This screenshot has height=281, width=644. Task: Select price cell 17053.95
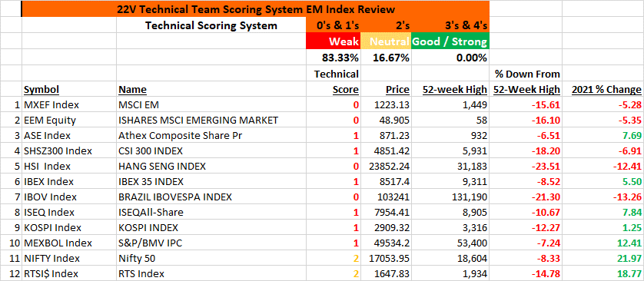(386, 259)
